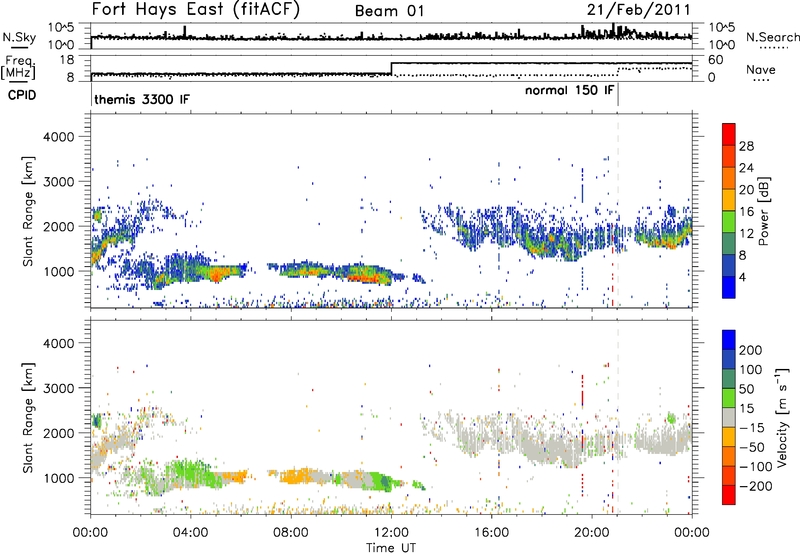The width and height of the screenshot is (800, 554).
Task: Click the power panel 'Slant Range [km]' label
Action: [x=28, y=211]
